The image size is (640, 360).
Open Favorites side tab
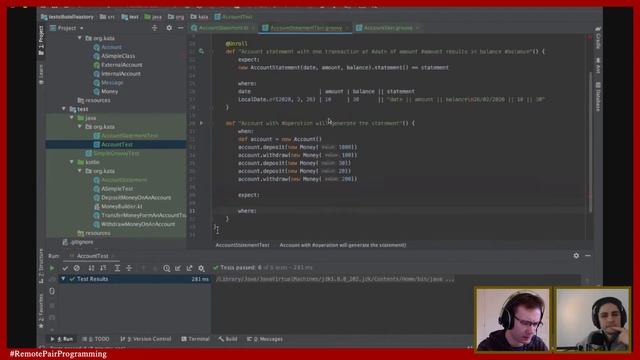click(41, 311)
